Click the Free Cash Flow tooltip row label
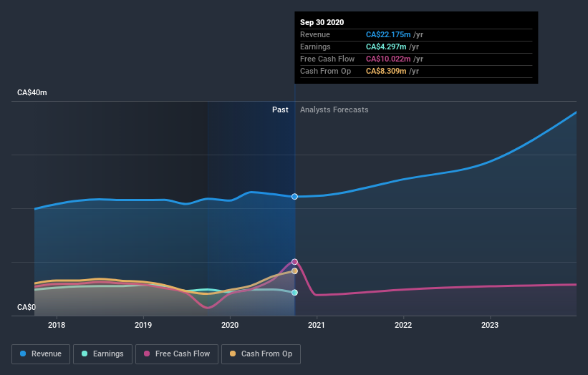The height and width of the screenshot is (375, 588). pyautogui.click(x=327, y=59)
